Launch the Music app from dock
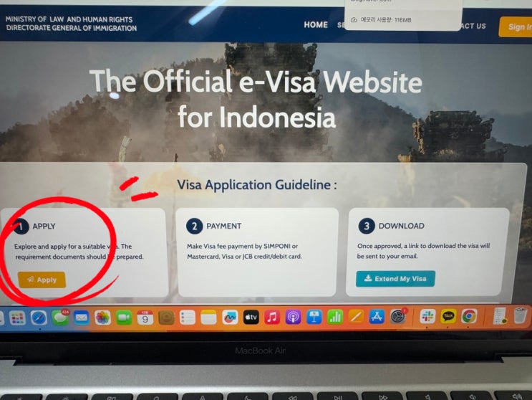This screenshot has width=532, height=400. click(272, 318)
